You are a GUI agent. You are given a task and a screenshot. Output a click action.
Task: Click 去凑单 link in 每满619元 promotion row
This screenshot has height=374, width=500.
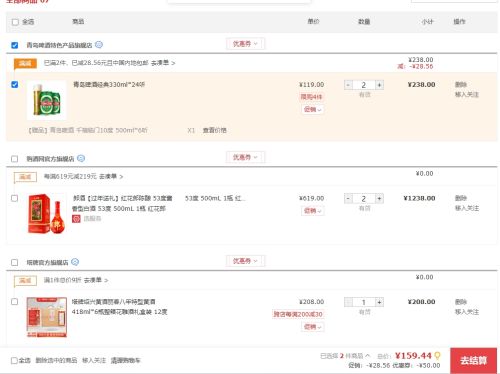111,176
